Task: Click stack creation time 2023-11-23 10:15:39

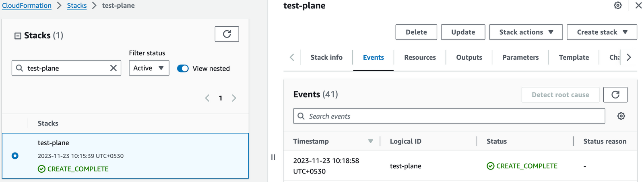Action: tap(80, 156)
